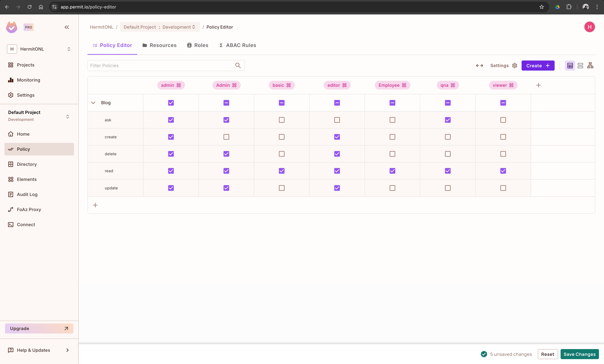The width and height of the screenshot is (604, 364).
Task: Switch to ABAC Rules tab
Action: [238, 45]
